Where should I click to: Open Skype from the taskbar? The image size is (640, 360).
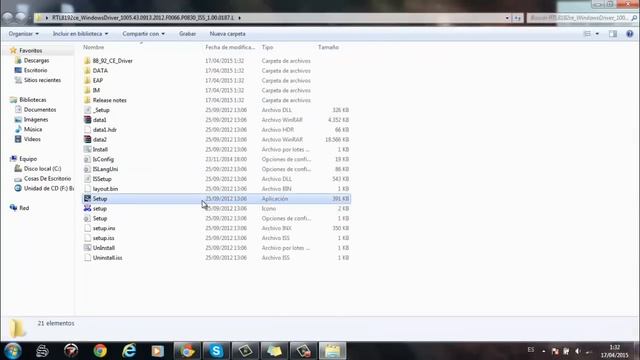click(x=216, y=351)
